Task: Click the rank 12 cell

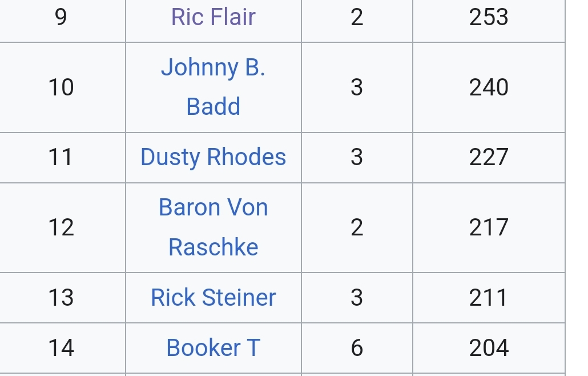Action: (61, 227)
